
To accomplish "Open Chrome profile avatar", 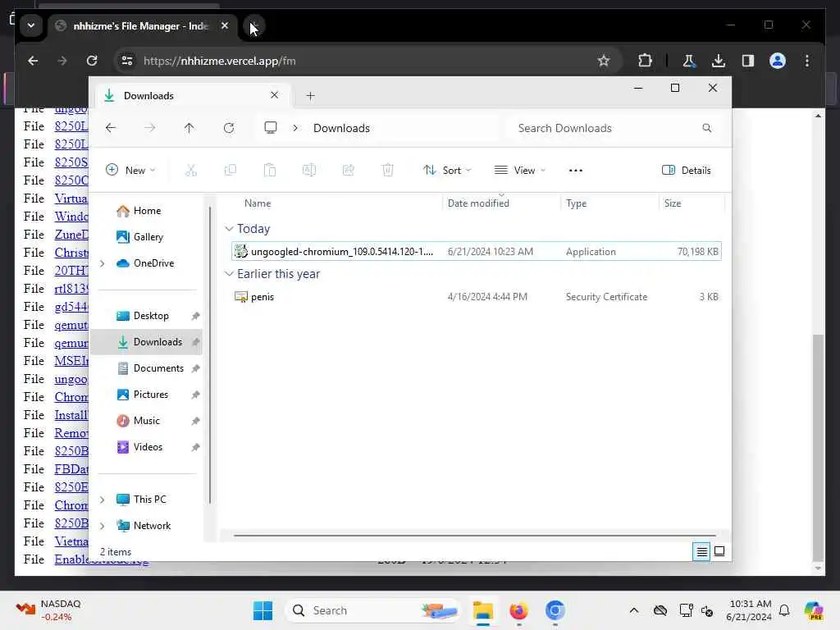I will (778, 61).
